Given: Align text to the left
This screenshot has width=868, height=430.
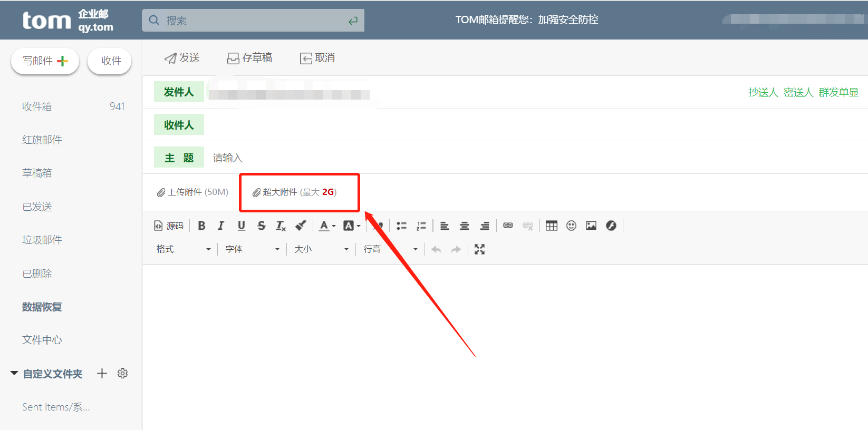Looking at the screenshot, I should click(445, 226).
